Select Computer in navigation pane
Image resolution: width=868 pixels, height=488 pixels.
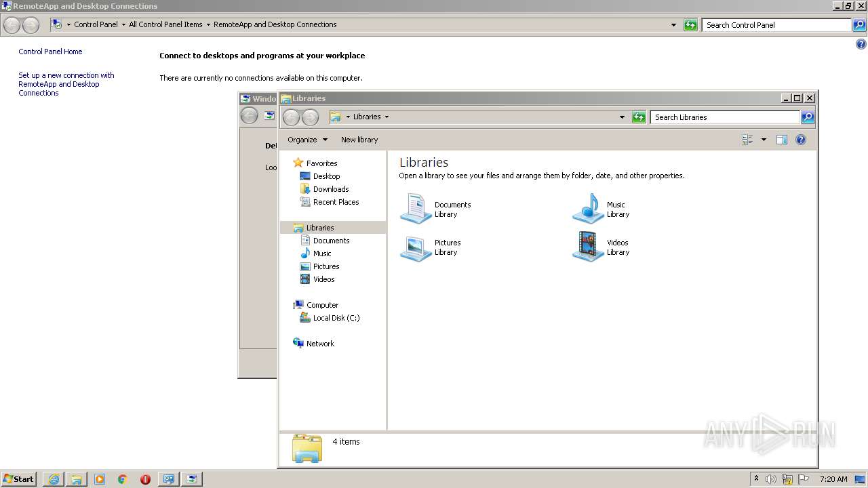tap(322, 305)
